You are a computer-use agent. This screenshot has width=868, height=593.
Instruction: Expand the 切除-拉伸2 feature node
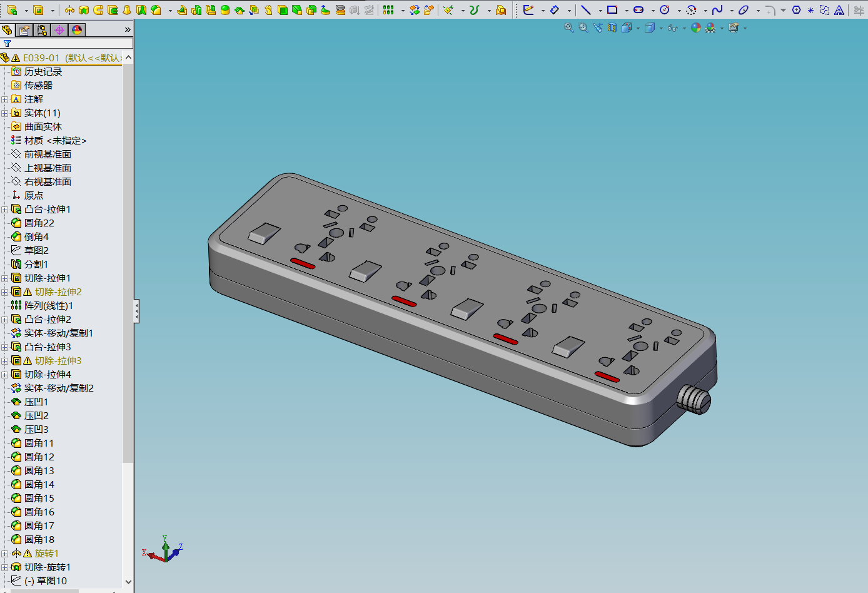pyautogui.click(x=5, y=291)
